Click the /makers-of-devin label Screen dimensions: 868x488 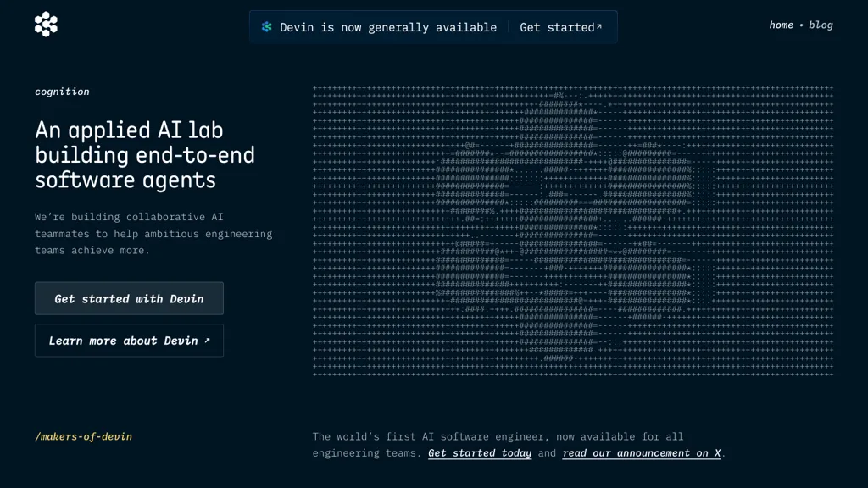[84, 436]
